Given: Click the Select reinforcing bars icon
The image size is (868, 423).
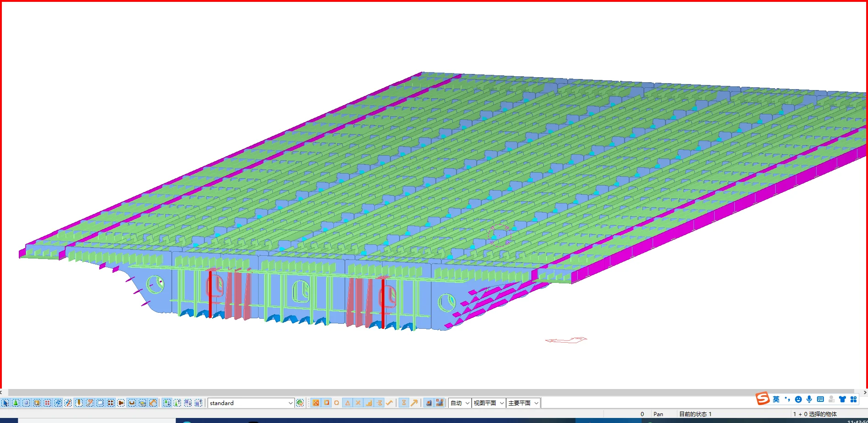Looking at the screenshot, I should tap(132, 403).
